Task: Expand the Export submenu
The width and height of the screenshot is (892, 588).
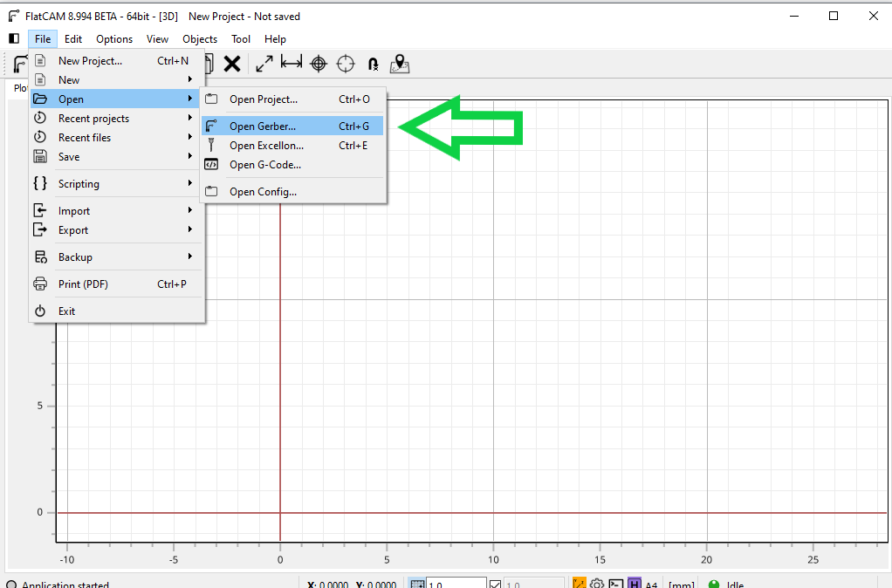Action: coord(117,230)
